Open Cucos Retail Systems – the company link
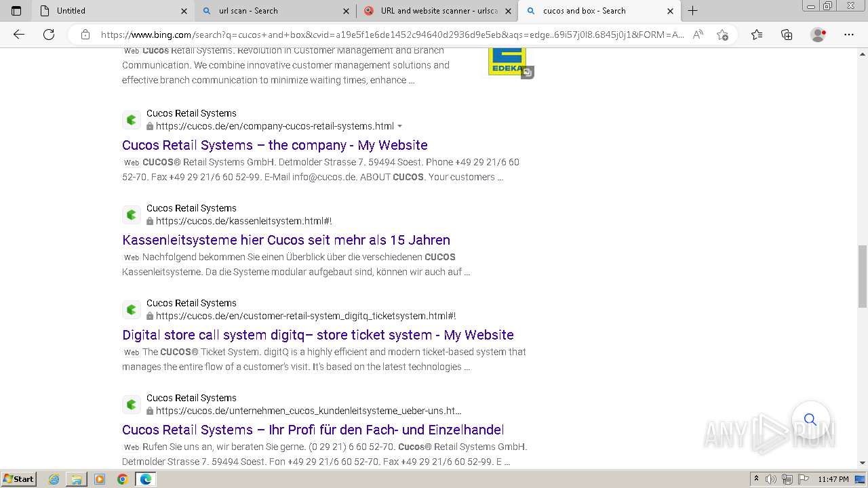 pyautogui.click(x=275, y=145)
